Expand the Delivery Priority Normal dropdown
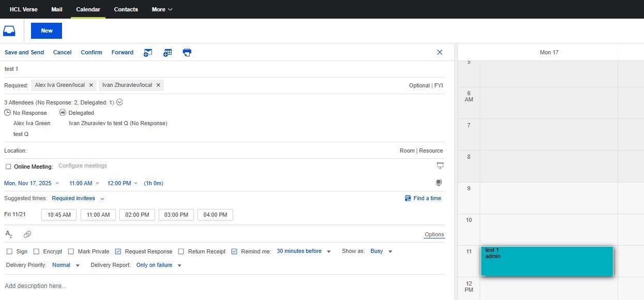 coord(66,265)
